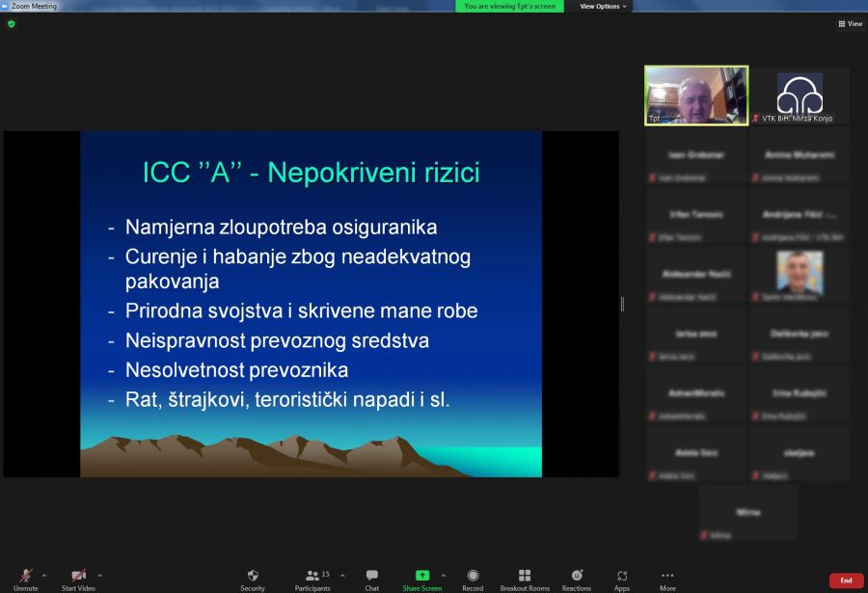This screenshot has height=593, width=868.
Task: Click Tpt's self-view video thumbnail
Action: click(695, 94)
